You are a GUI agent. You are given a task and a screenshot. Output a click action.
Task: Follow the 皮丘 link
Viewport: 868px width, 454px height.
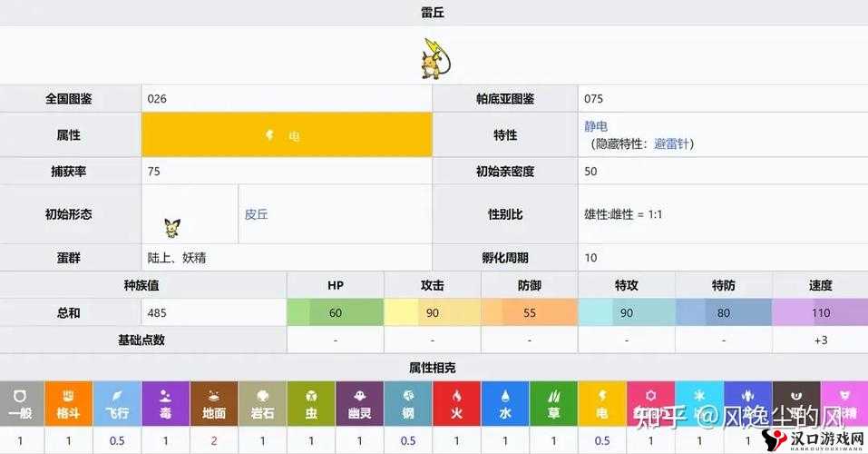tap(257, 214)
